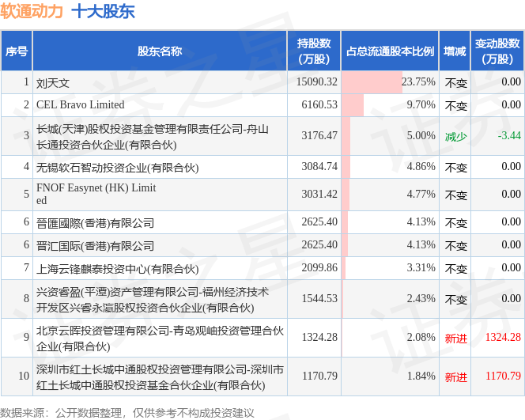Select shareholder 上海云锋麒泰投资中心
Screen dimensions: 525x420
click(x=117, y=269)
